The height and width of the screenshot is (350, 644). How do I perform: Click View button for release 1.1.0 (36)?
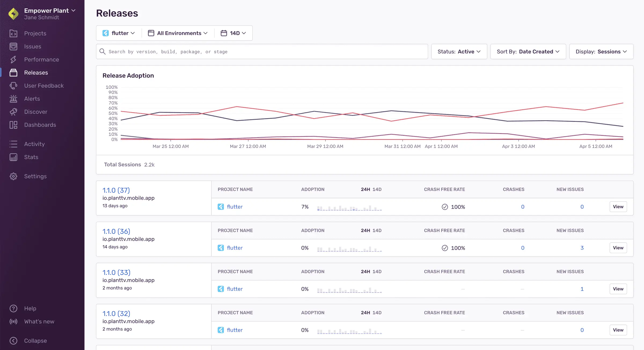point(618,248)
